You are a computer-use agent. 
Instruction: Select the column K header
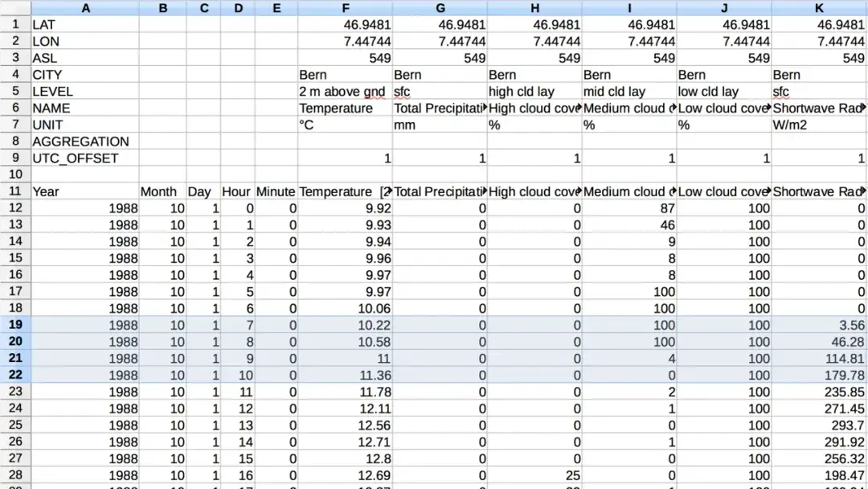[818, 8]
